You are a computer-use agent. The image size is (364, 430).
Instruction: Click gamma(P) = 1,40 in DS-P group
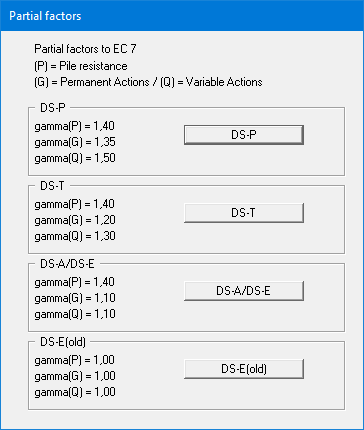75,126
